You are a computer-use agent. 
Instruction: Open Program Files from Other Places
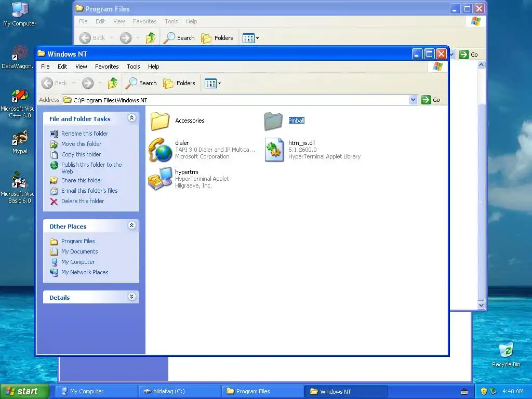[78, 241]
